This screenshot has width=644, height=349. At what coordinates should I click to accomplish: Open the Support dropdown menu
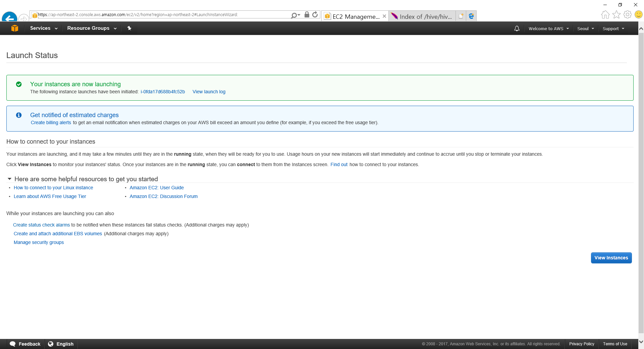click(x=613, y=29)
